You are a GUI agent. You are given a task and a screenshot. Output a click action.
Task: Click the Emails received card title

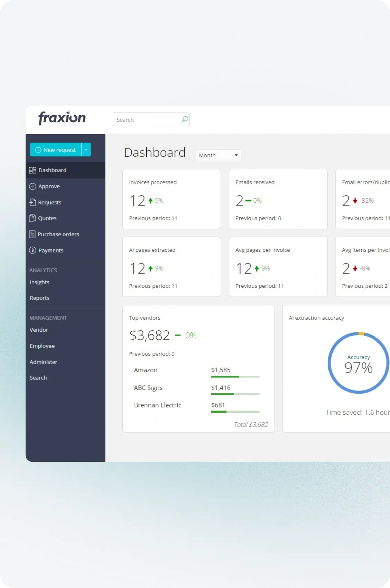255,182
